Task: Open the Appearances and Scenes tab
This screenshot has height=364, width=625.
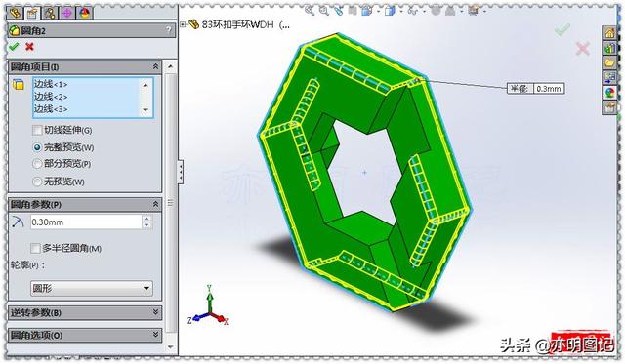Action: [609, 93]
